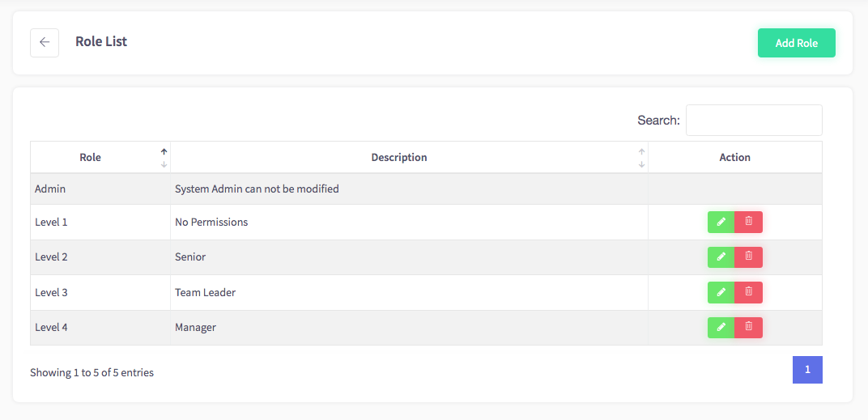The height and width of the screenshot is (420, 868).
Task: Edit the Level 2 role
Action: click(721, 257)
